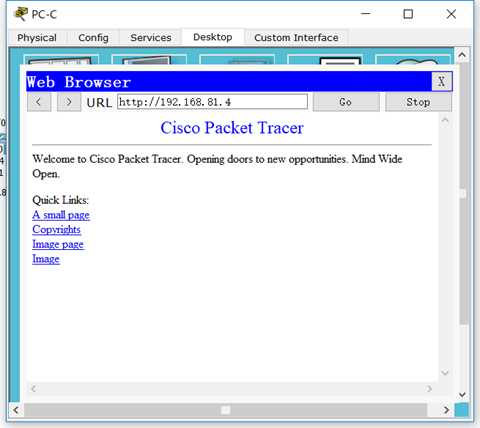Click the 'Welcome to Cisco Packet Tracer' paragraph
Screen dimensions: 480x428
tap(217, 166)
